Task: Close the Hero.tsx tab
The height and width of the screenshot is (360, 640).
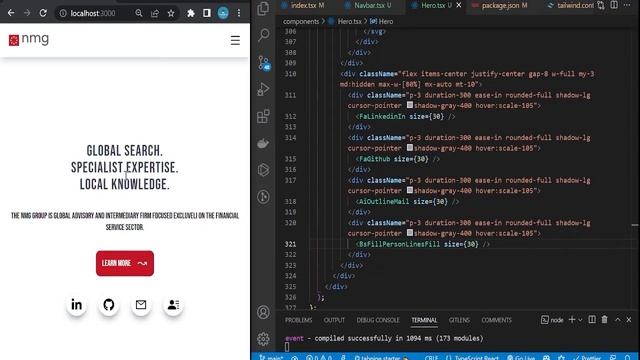Action: (x=459, y=5)
